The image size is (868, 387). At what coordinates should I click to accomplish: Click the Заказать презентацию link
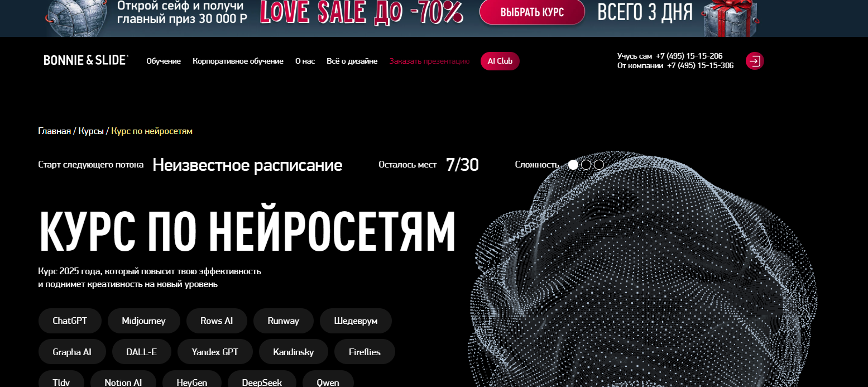pos(430,61)
